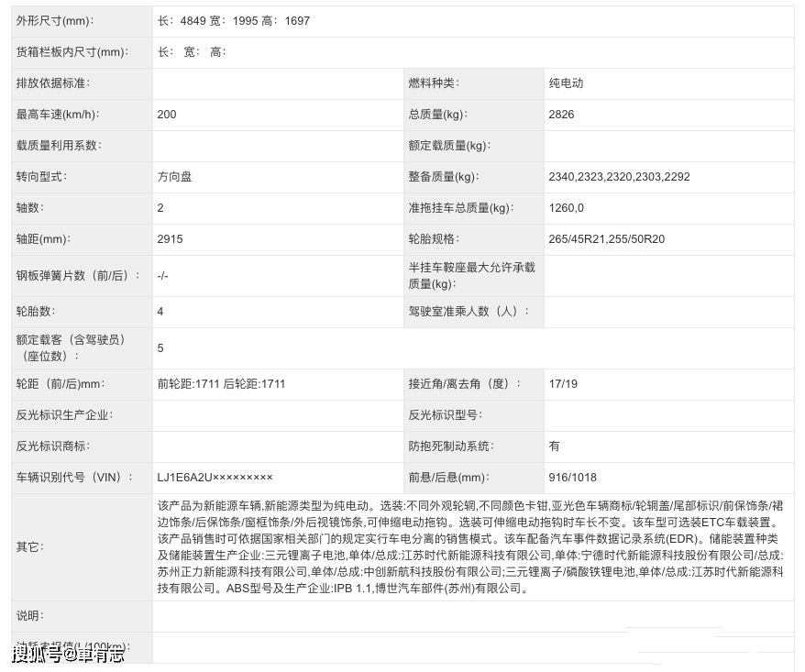Image resolution: width=805 pixels, height=672 pixels.
Task: Select the 前轮距:1711 后轮距:1711 cell
Action: point(225,383)
